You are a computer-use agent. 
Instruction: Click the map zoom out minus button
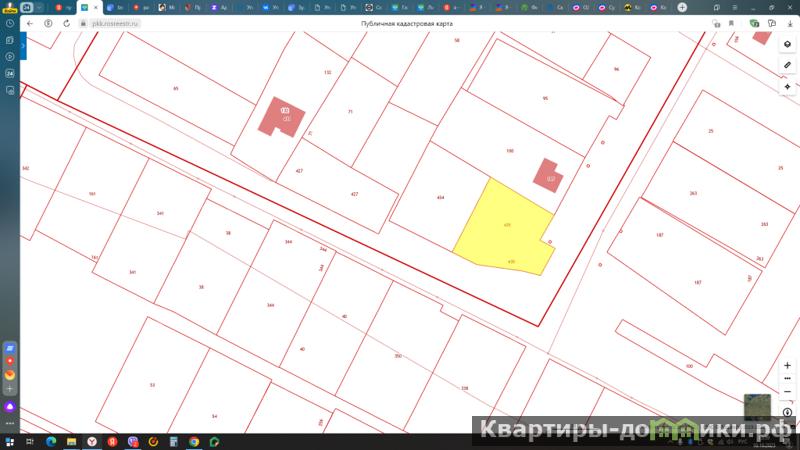(x=788, y=391)
